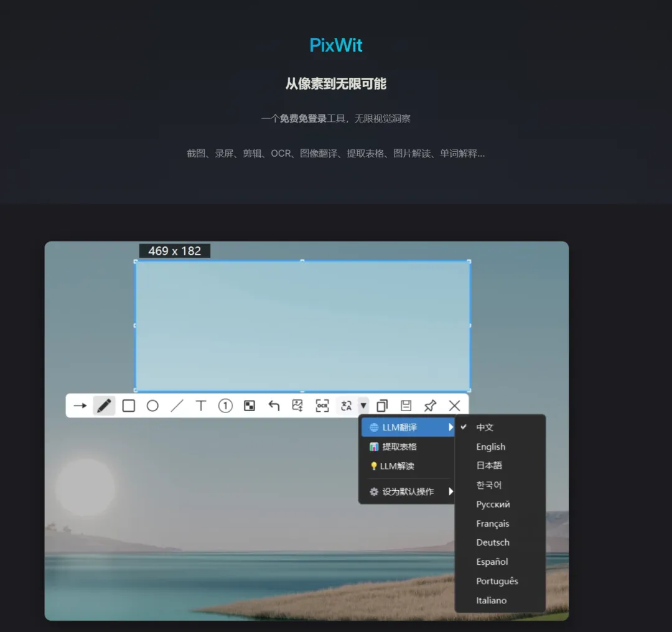
Task: Click the bottom-right selection resize handle
Action: click(469, 391)
